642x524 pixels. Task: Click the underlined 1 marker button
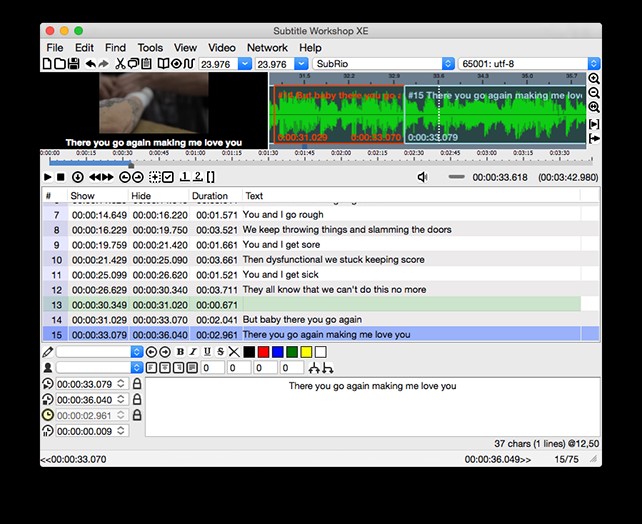(x=185, y=176)
